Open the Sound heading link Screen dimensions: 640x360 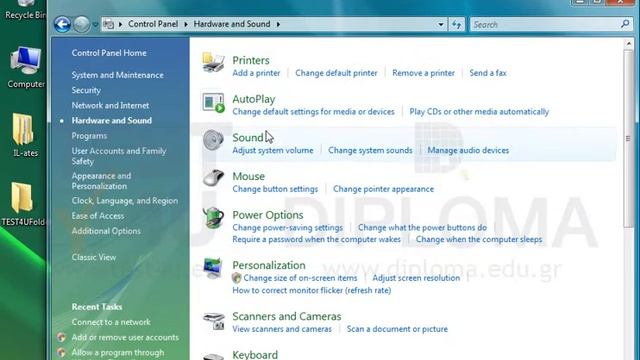(248, 138)
